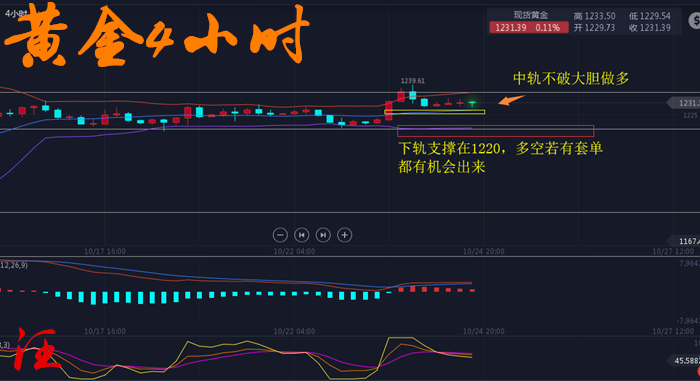The height and width of the screenshot is (381, 700).
Task: Select the orange arrow annotation
Action: pos(511,100)
